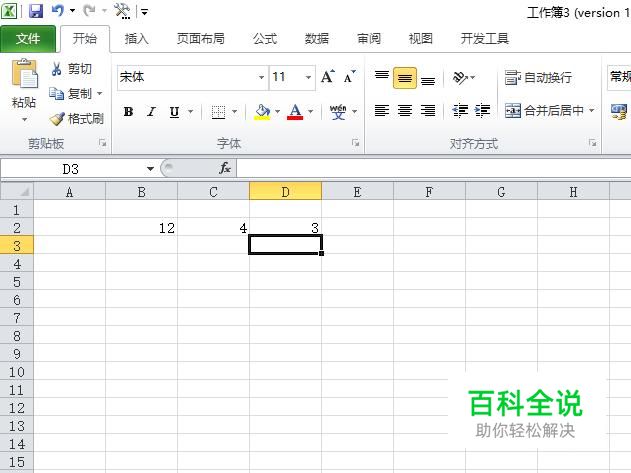Apply cell borders icon
Viewport: 631px width, 473px height.
click(x=219, y=112)
